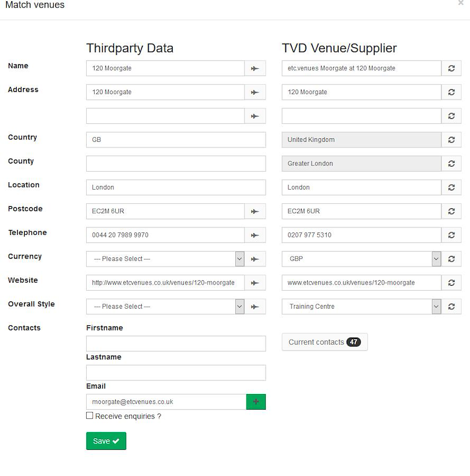The image size is (470, 476).
Task: Edit TVD Address field 120 Moorgate
Action: click(362, 92)
